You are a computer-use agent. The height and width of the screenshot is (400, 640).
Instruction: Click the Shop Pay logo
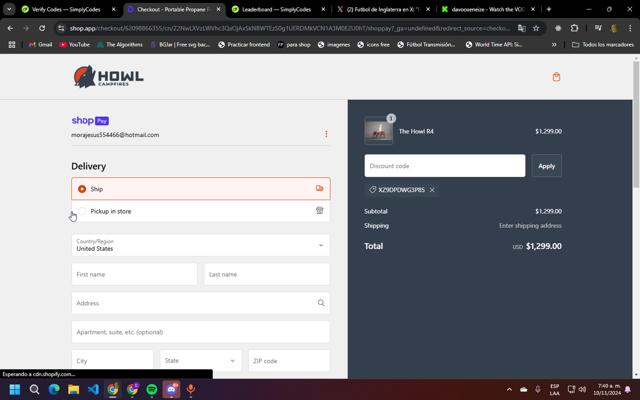pyautogui.click(x=90, y=120)
